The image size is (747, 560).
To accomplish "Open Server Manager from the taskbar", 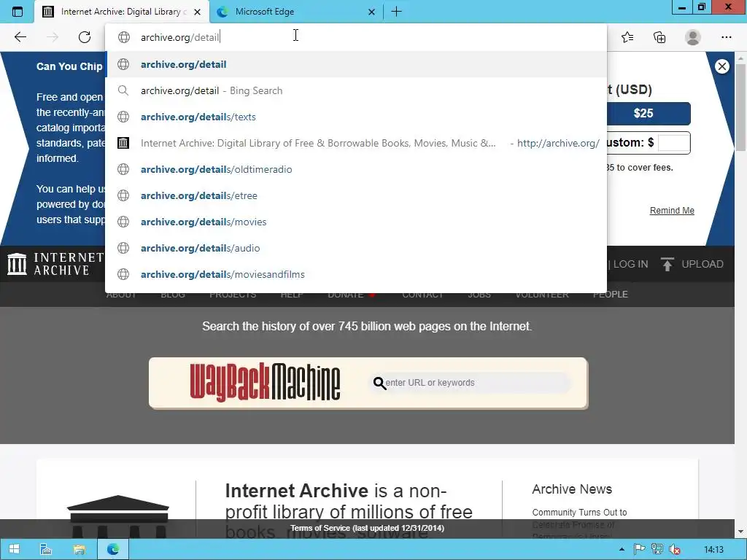I will click(46, 550).
